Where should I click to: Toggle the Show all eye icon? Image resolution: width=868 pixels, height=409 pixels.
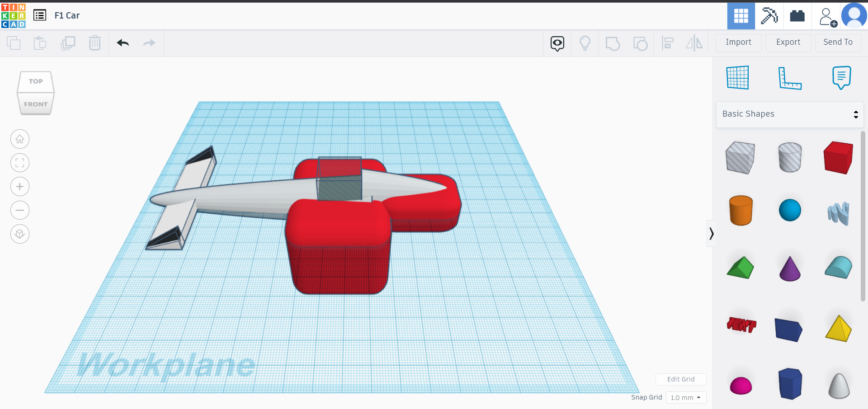pos(557,43)
